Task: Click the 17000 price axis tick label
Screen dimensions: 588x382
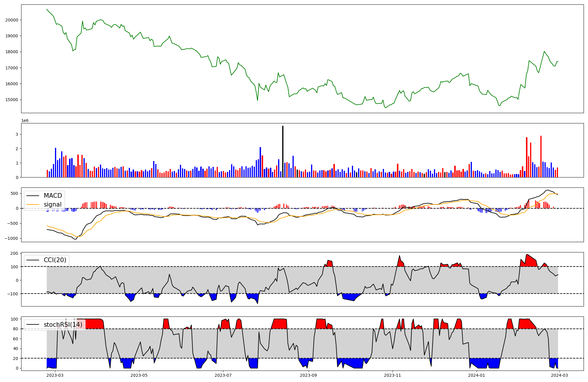Action: pos(12,68)
